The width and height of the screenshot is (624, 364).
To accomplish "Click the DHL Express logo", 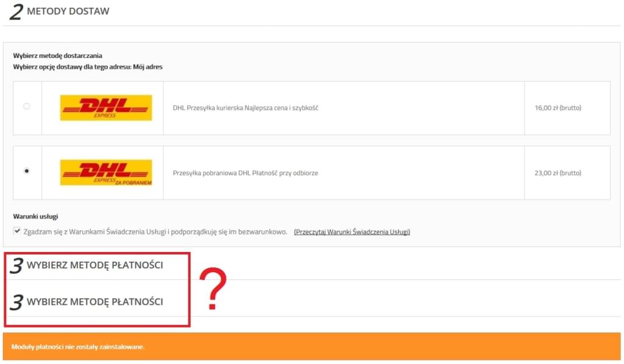I will pos(106,108).
